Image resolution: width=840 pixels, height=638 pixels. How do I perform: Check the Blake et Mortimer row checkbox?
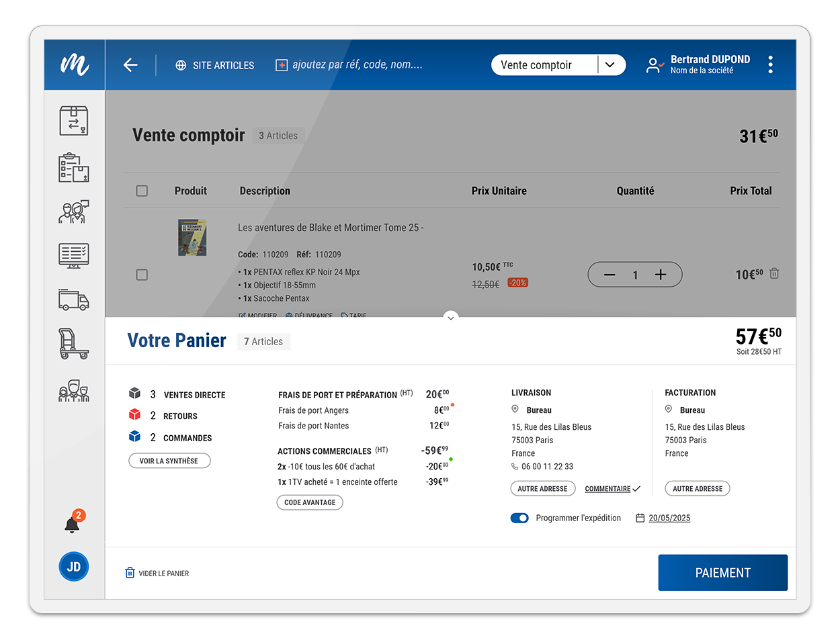click(142, 275)
